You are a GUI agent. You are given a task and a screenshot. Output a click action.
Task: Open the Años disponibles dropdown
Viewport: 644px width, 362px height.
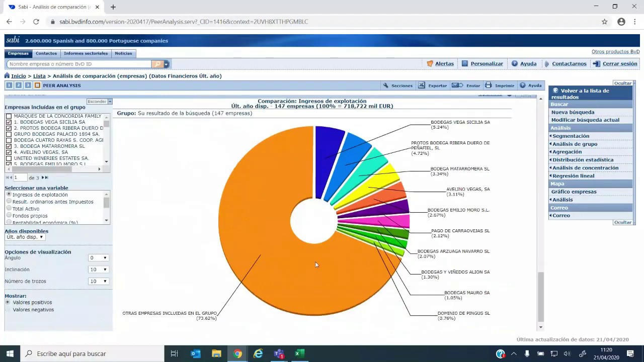point(25,237)
